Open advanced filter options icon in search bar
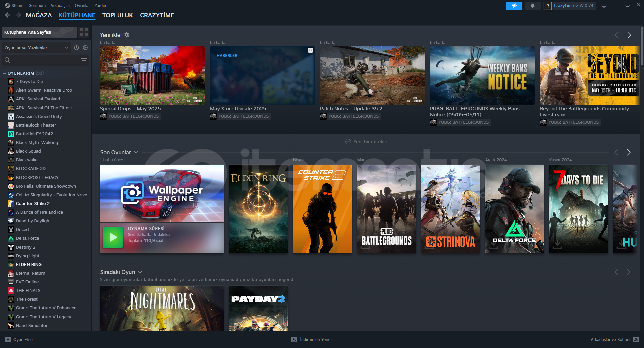The image size is (644, 348). click(x=84, y=60)
